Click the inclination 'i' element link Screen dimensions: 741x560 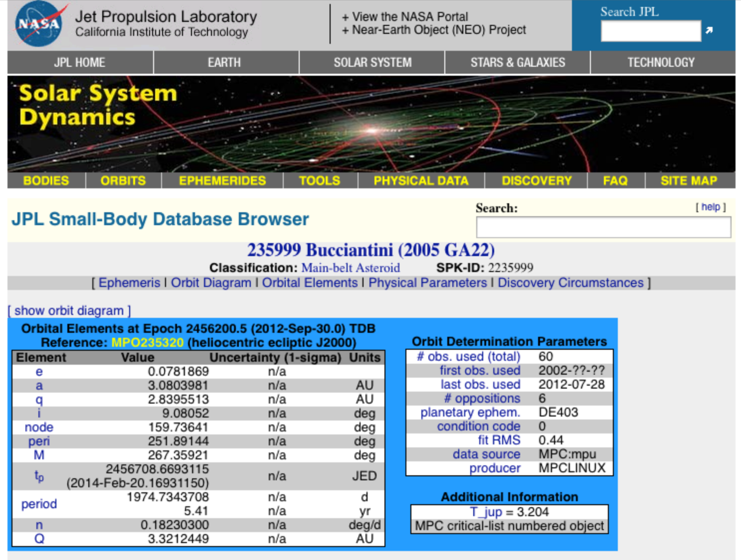point(39,413)
